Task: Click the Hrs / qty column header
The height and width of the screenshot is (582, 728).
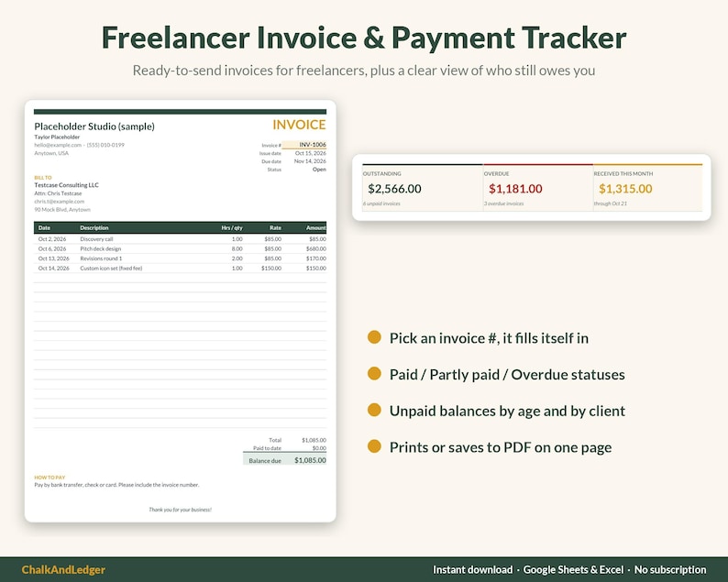Action: tap(232, 228)
